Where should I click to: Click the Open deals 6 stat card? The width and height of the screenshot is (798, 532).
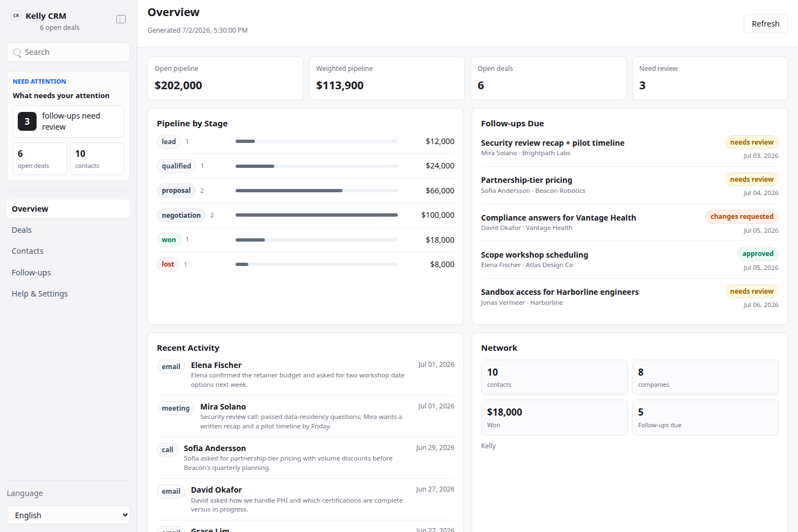pyautogui.click(x=548, y=78)
